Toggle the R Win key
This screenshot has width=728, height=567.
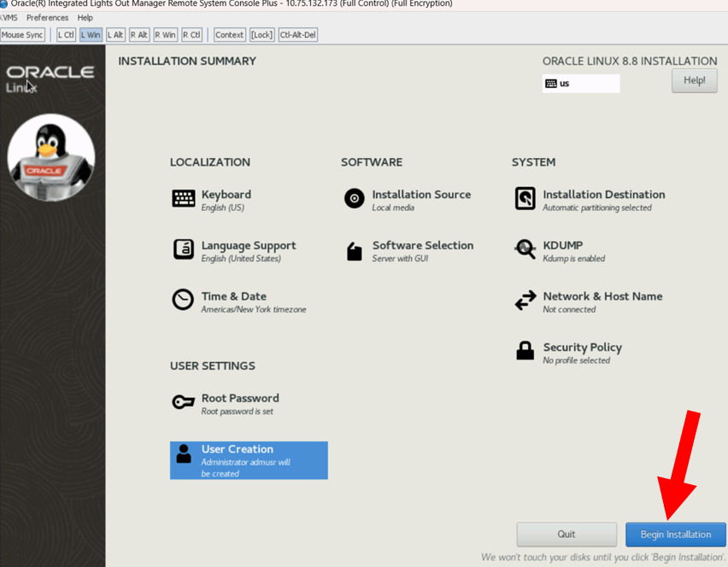point(166,35)
